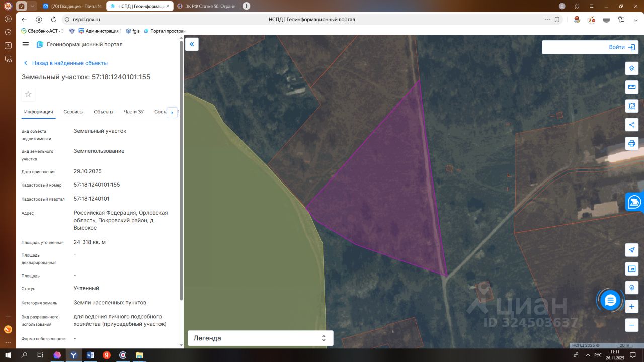Open the browser profile avatar

[562, 6]
